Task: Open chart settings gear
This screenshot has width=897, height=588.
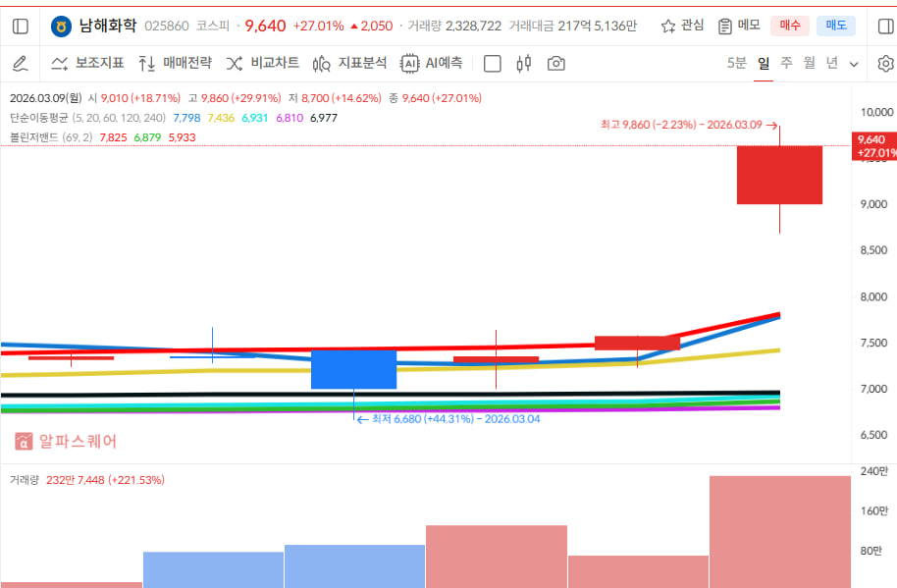Action: pos(885,64)
